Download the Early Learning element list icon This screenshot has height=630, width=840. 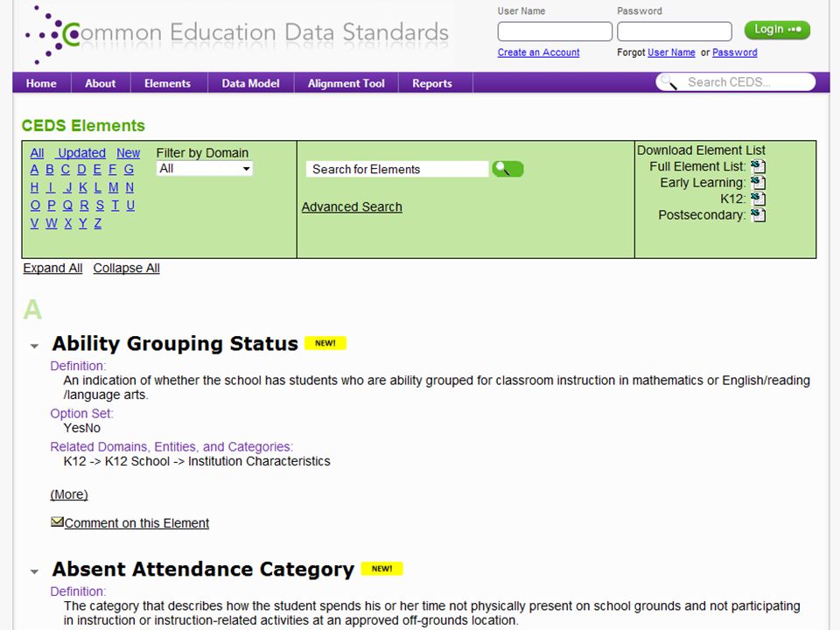758,183
